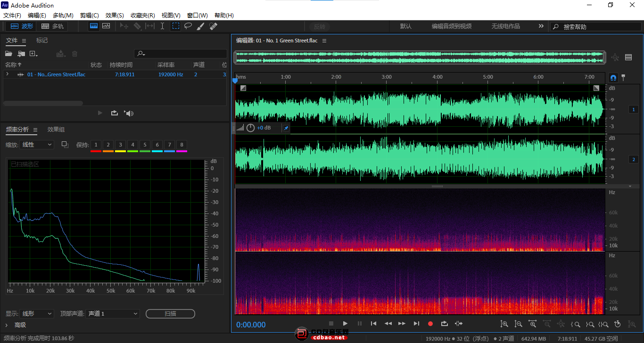Click zoom out amplitude icon

click(519, 324)
